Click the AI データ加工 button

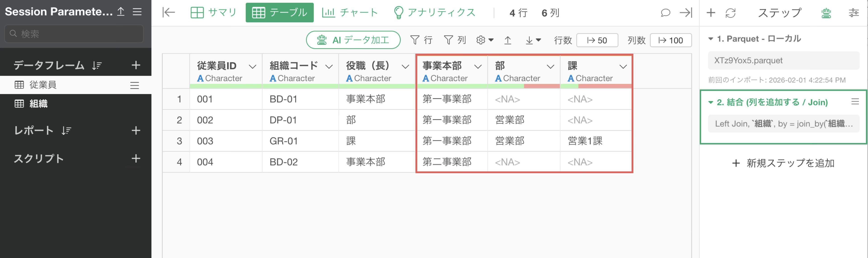tap(353, 40)
